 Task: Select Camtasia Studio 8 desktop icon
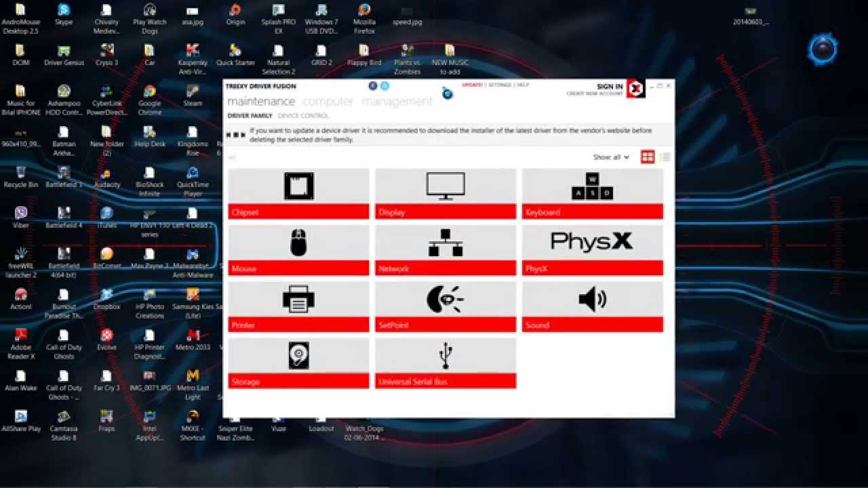(x=64, y=425)
